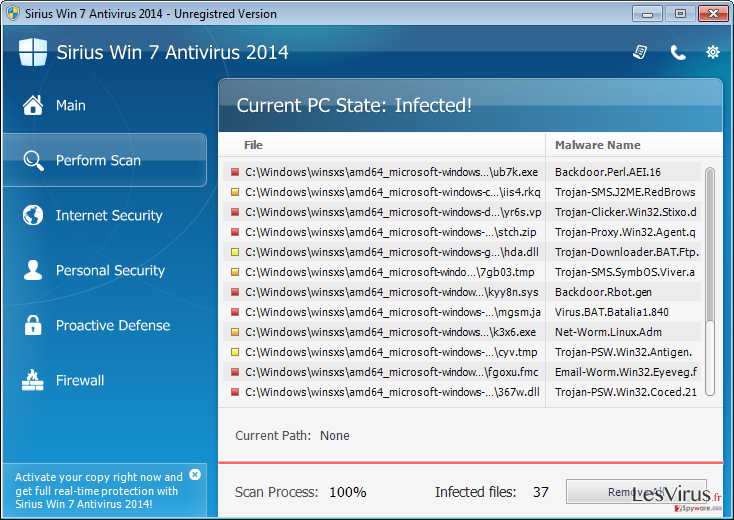Viewport: 734px width, 520px height.
Task: Select the 367w.dll file row
Action: coord(462,392)
